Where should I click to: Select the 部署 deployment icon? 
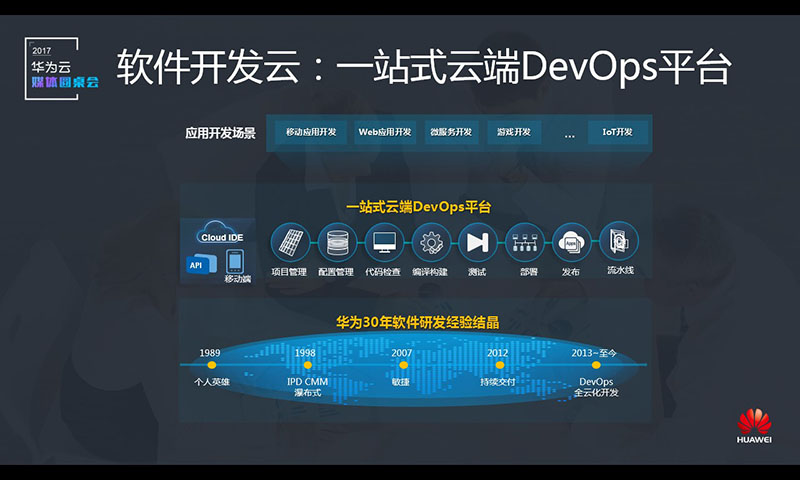(x=524, y=243)
